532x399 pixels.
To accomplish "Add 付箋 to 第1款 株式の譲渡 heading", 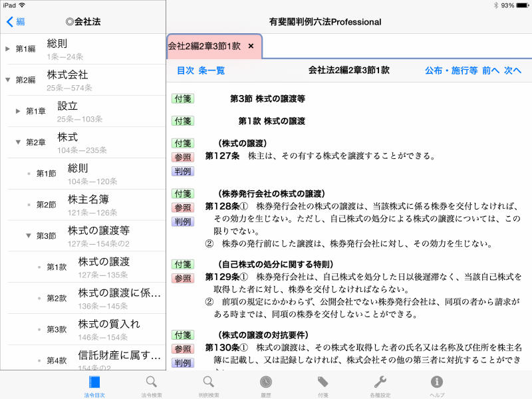I will pyautogui.click(x=183, y=121).
